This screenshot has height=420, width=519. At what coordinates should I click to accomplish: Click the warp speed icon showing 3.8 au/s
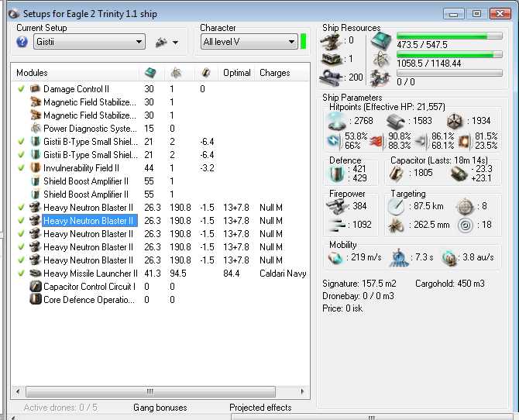(449, 258)
